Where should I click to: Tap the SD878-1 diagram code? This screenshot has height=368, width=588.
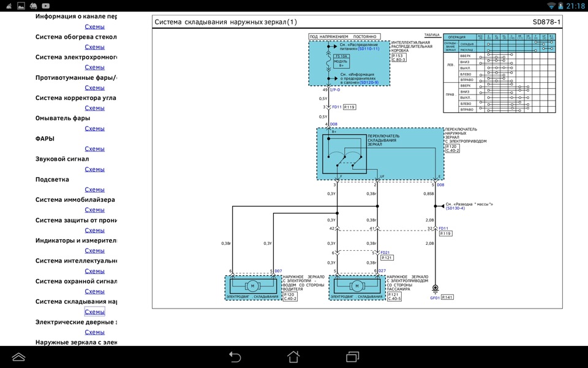click(546, 22)
